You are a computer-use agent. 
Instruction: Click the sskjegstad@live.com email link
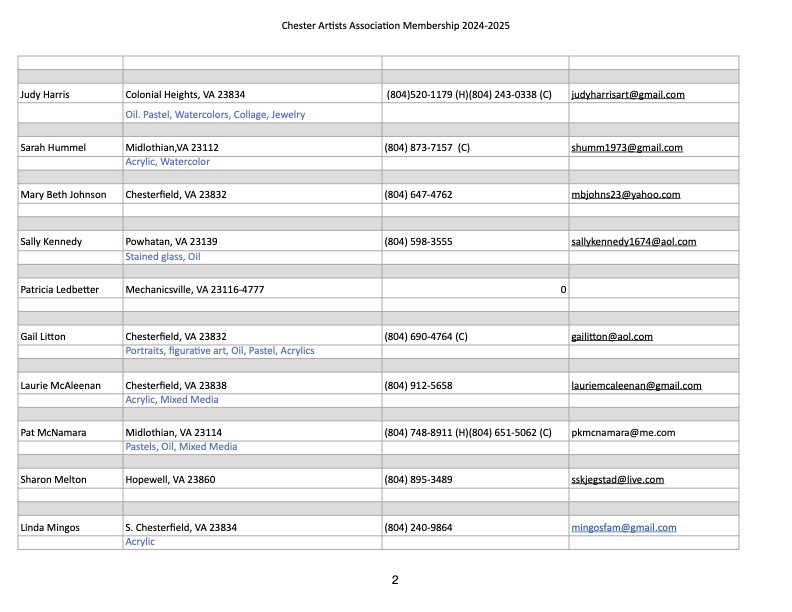coord(617,480)
